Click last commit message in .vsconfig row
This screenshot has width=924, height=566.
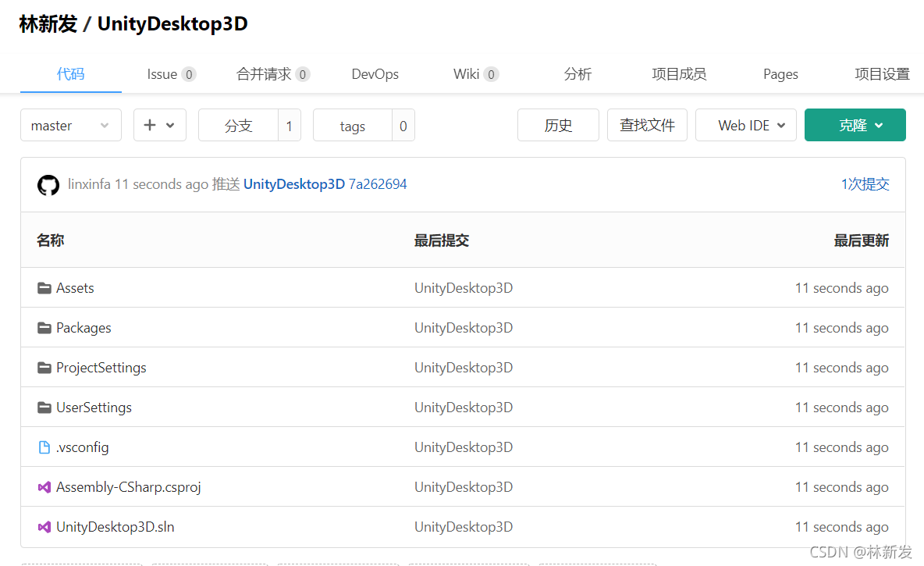[x=464, y=447]
